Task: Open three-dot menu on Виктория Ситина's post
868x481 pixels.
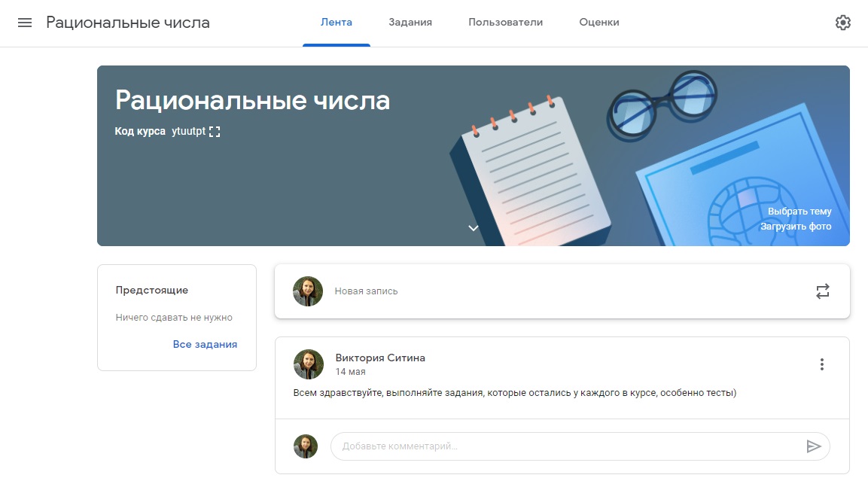Action: click(821, 365)
